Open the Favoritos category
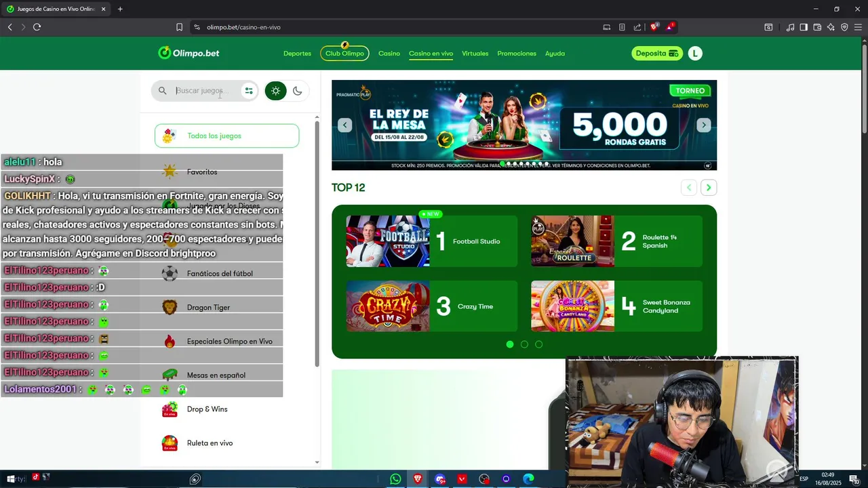Image resolution: width=868 pixels, height=488 pixels. pyautogui.click(x=202, y=172)
